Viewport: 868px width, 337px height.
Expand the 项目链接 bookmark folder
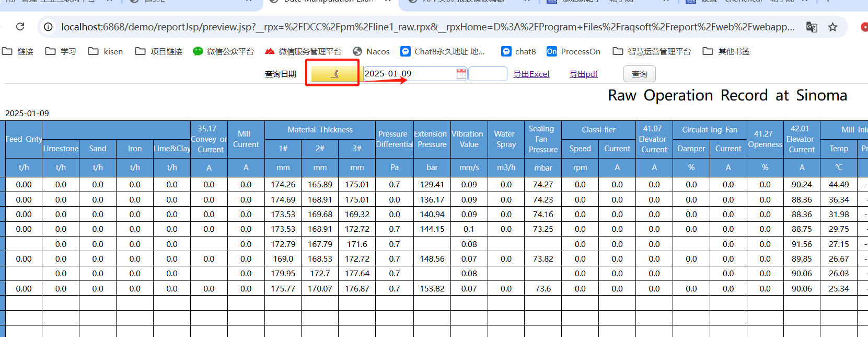click(159, 51)
